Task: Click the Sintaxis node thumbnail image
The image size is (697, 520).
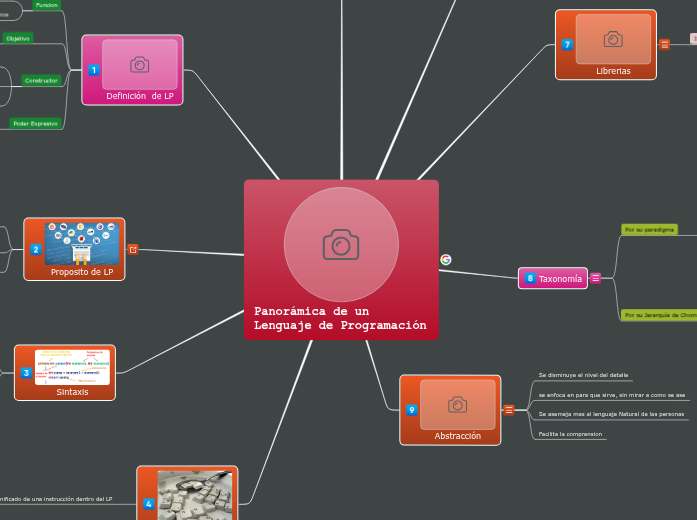Action: (x=72, y=366)
